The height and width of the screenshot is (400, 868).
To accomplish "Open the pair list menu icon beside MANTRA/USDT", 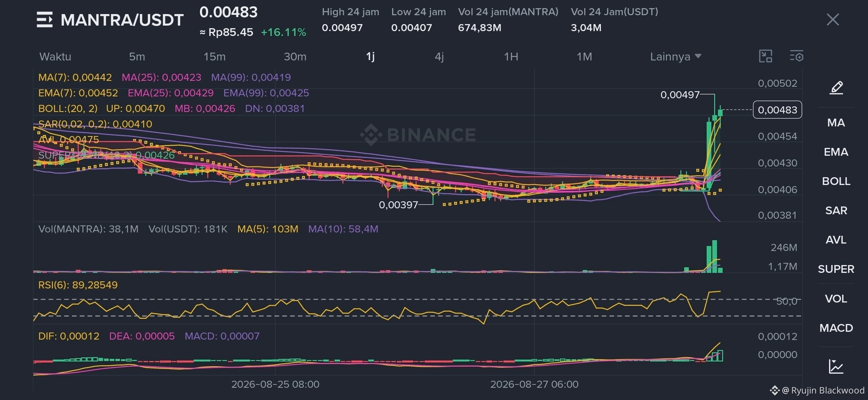I will click(45, 20).
